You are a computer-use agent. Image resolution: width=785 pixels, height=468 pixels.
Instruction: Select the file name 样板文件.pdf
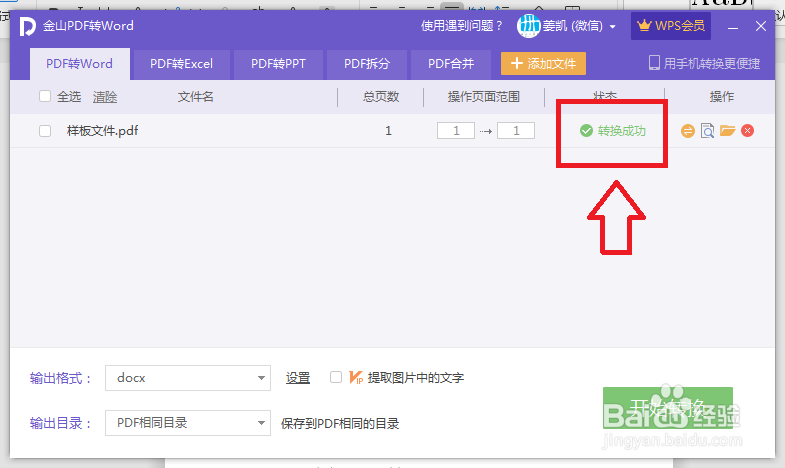tap(103, 131)
